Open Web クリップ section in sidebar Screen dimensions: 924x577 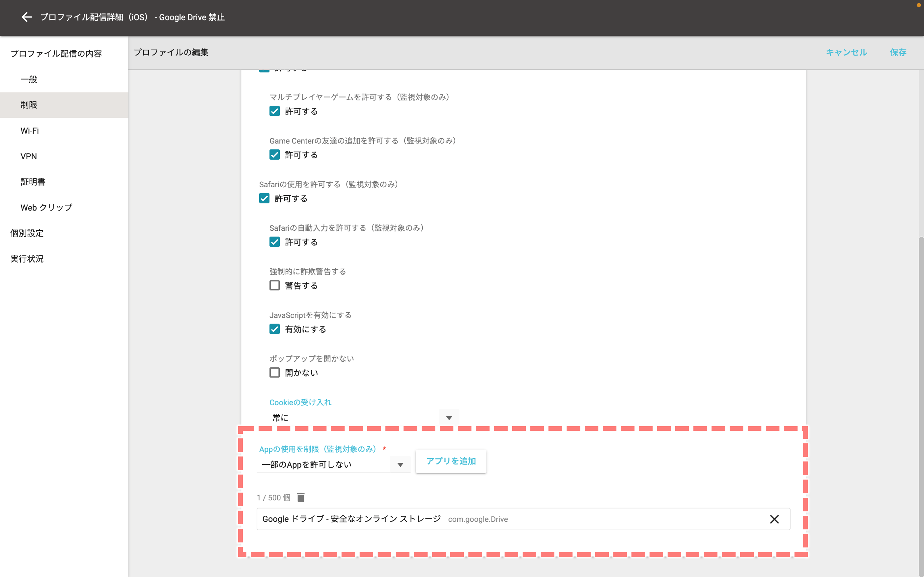click(64, 207)
